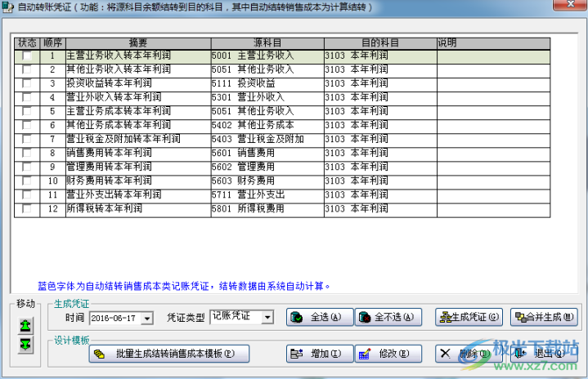This screenshot has width=588, height=379.
Task: Select cell 5801 所得税费用
Action: point(267,208)
